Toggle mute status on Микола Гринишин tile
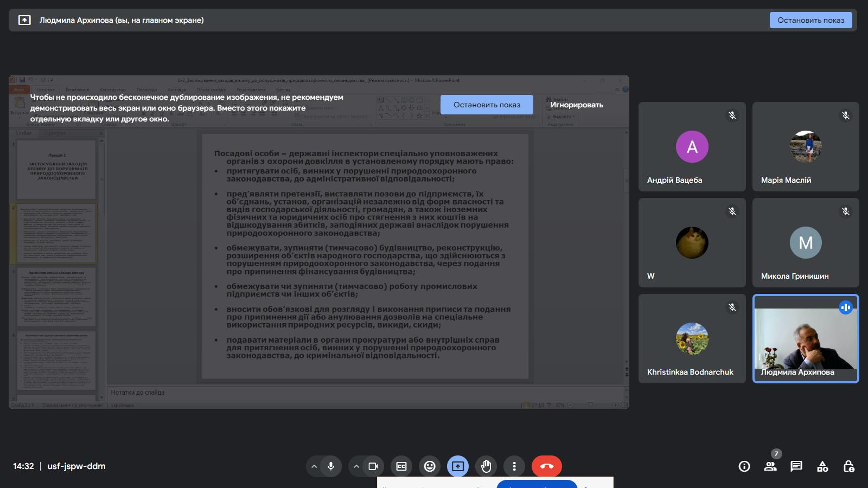This screenshot has width=868, height=488. [845, 211]
